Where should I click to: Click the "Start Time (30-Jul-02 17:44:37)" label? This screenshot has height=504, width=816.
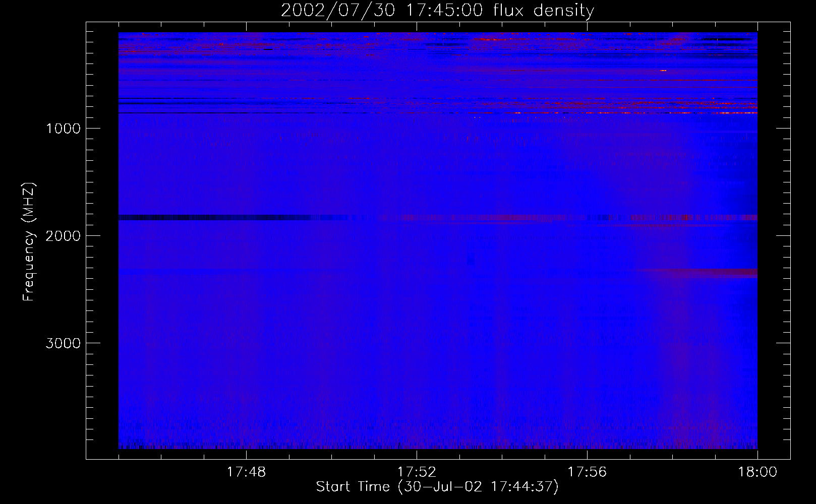(437, 487)
